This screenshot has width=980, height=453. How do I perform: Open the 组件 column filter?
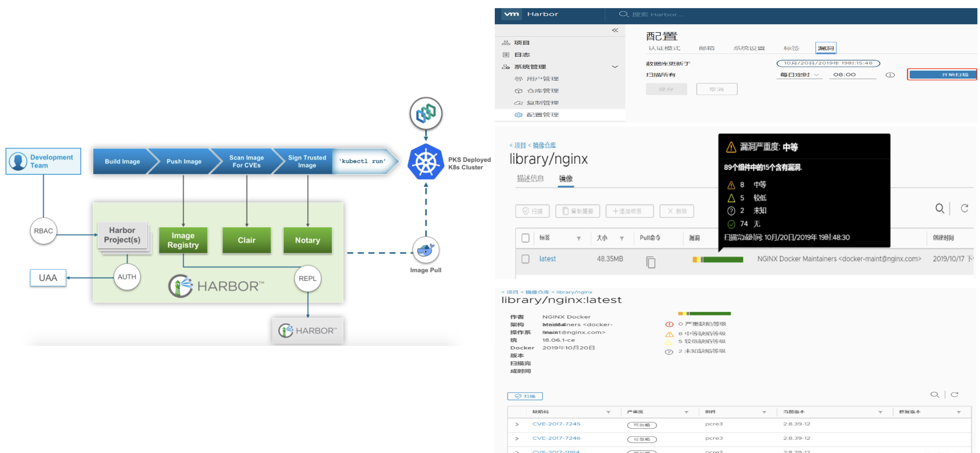tap(764, 412)
